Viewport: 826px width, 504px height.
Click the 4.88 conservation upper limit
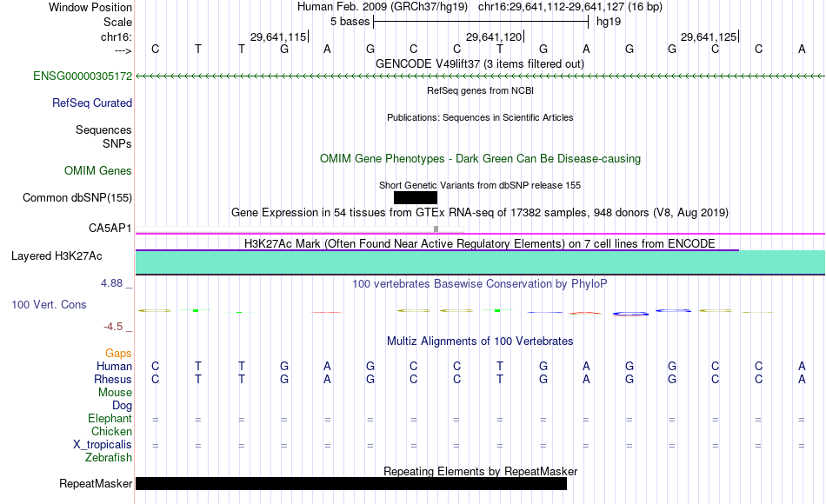click(x=111, y=283)
